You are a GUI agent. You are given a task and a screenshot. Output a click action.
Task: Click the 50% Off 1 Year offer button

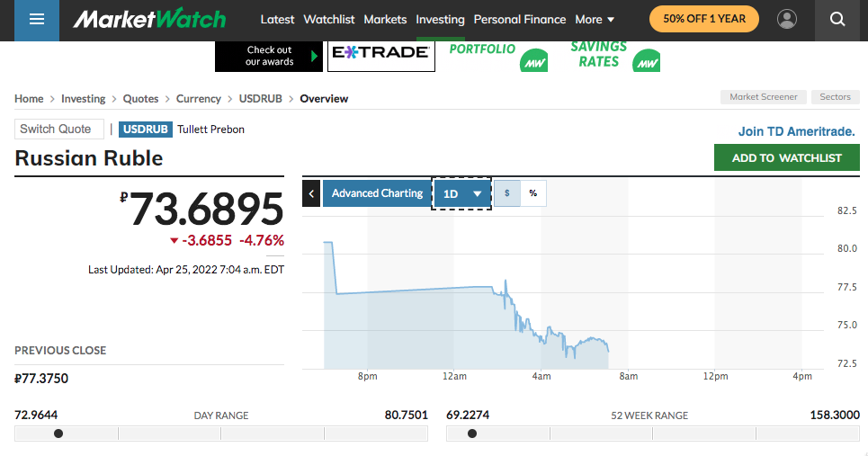pyautogui.click(x=692, y=19)
